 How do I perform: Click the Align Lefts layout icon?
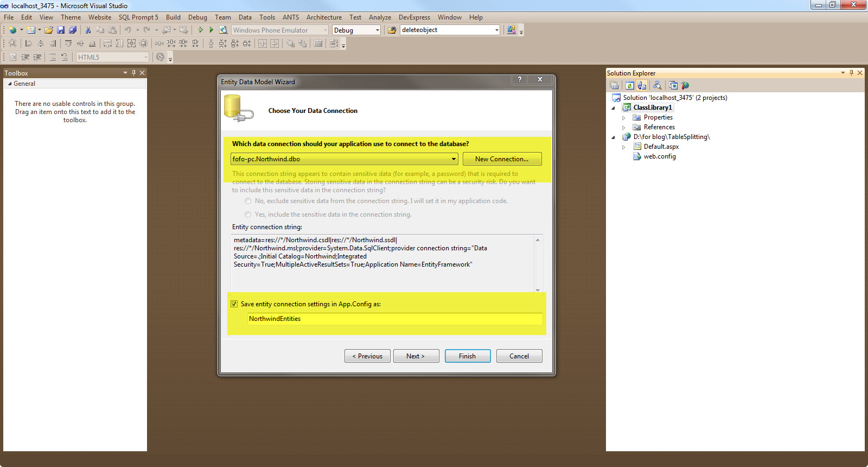[x=28, y=43]
